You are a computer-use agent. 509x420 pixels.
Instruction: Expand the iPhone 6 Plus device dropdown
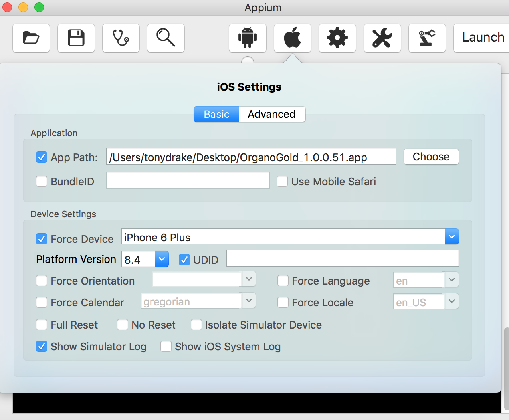tap(452, 237)
